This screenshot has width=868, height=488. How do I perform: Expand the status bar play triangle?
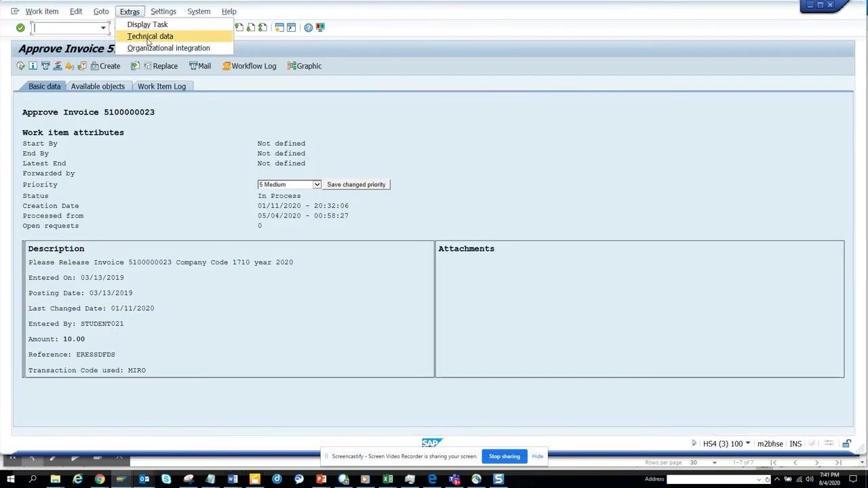694,443
